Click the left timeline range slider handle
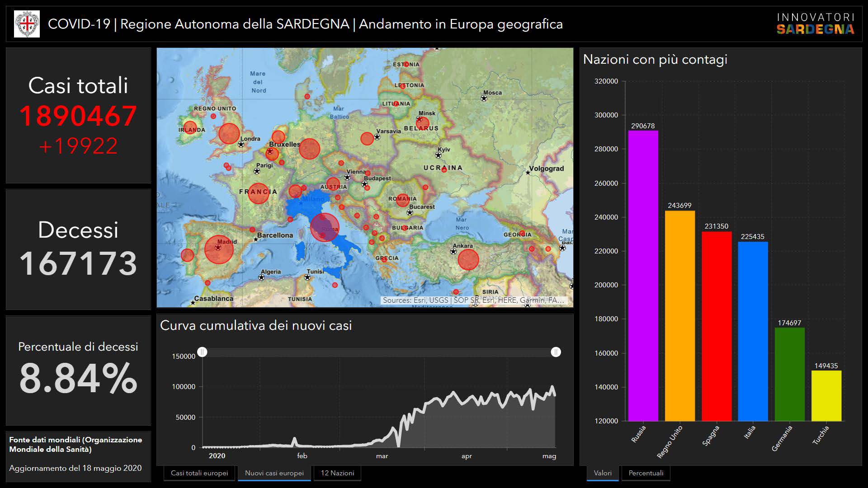 click(x=203, y=352)
